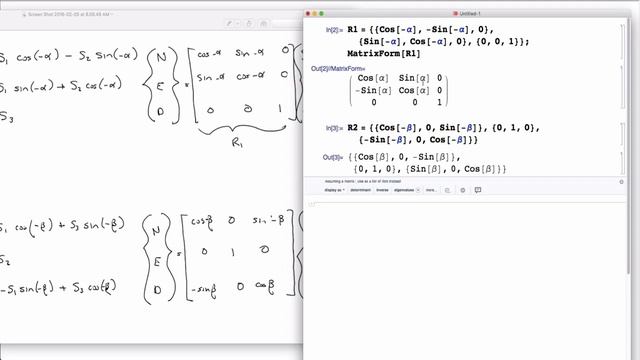Image resolution: width=640 pixels, height=360 pixels.
Task: Click the In[2] cell label
Action: click(334, 30)
